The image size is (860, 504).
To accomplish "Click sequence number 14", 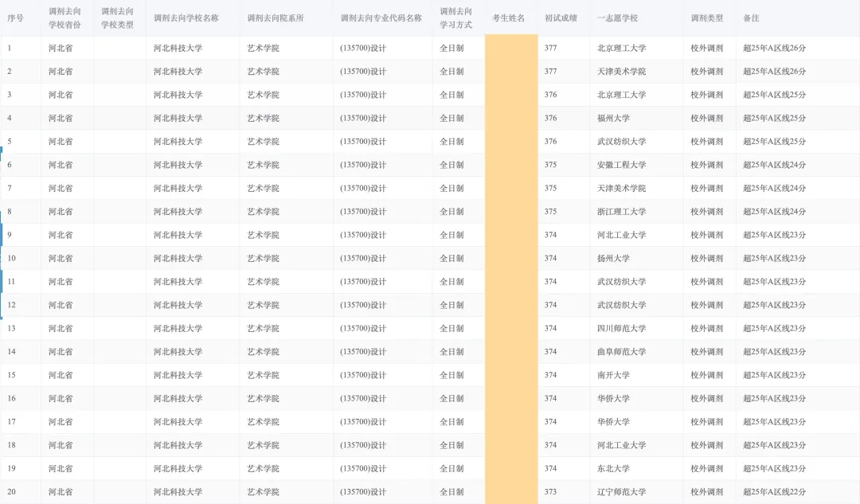I will tap(11, 352).
